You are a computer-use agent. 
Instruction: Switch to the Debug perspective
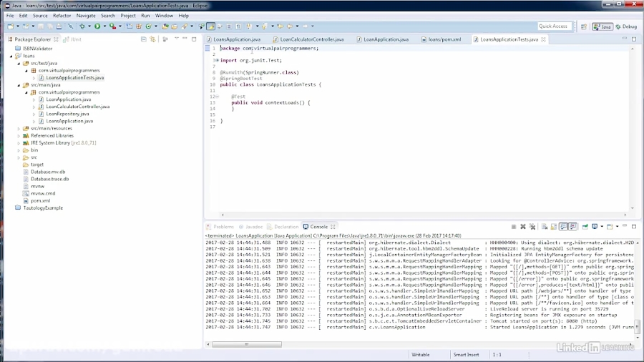pos(625,26)
